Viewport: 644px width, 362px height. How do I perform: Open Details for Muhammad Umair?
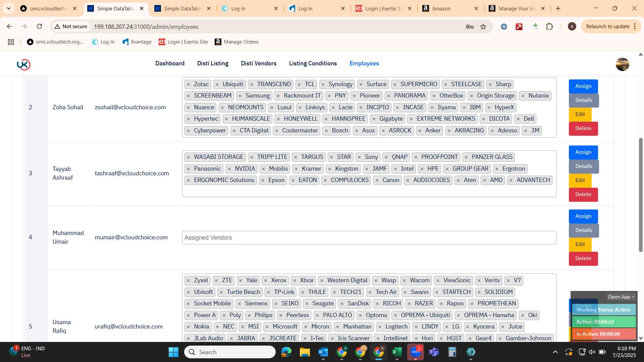[584, 231]
